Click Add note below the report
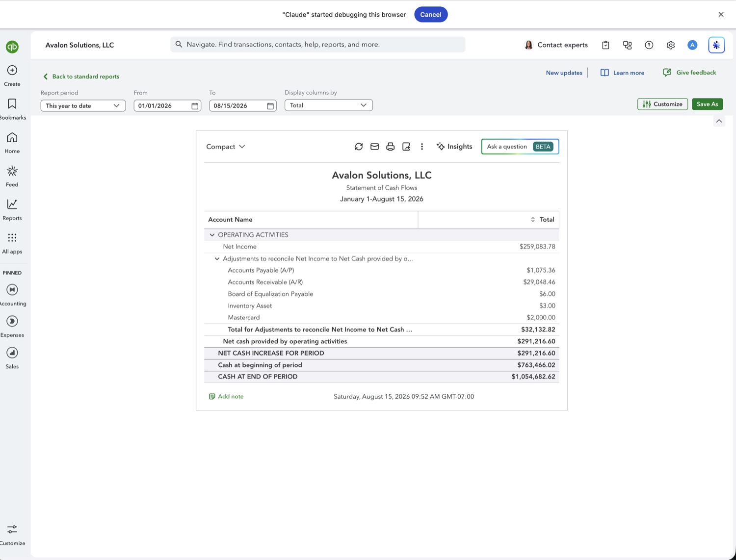This screenshot has height=560, width=736. (226, 396)
